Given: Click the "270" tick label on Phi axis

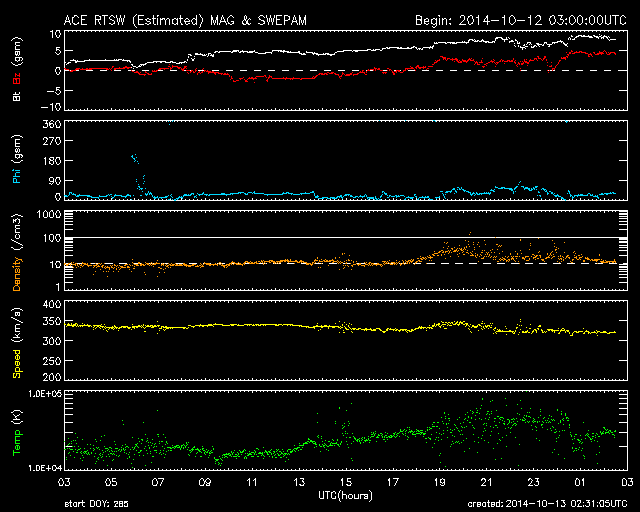Looking at the screenshot, I should pyautogui.click(x=51, y=141).
